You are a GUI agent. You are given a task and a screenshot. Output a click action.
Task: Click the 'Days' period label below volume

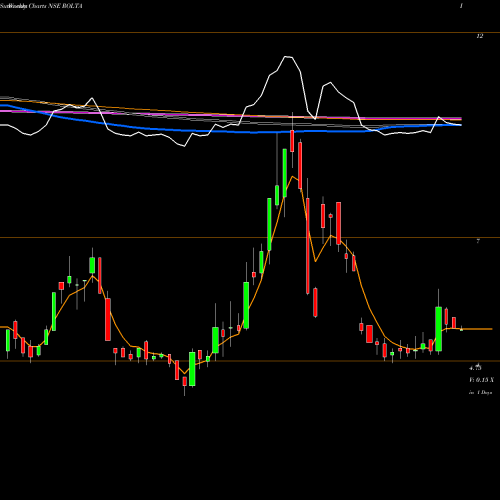pos(480,393)
